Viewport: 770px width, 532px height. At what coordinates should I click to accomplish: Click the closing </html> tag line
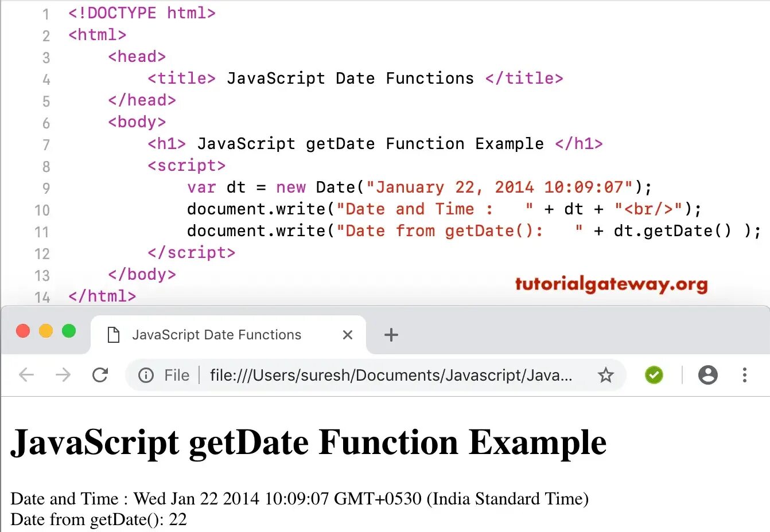[102, 296]
